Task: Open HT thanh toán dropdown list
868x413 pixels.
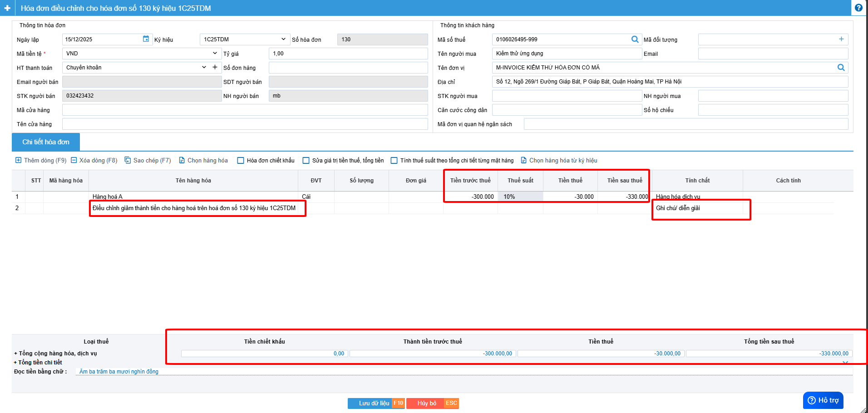Action: click(204, 68)
